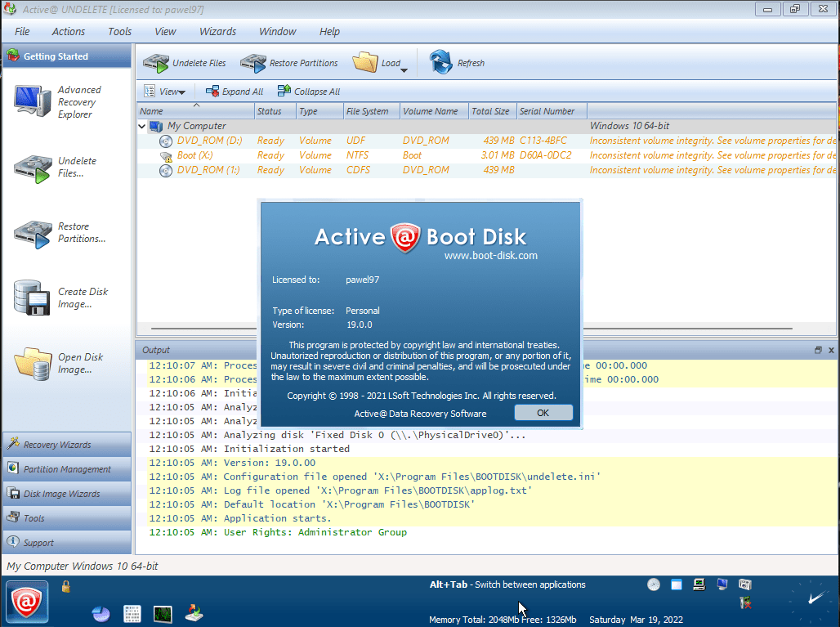Screen dimensions: 840x627
Task: Open the Help menu
Action: click(x=329, y=32)
